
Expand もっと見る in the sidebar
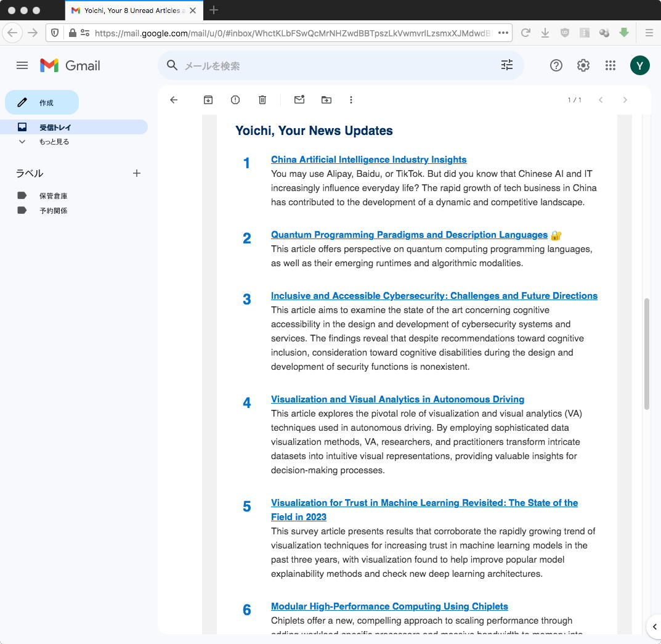point(54,142)
